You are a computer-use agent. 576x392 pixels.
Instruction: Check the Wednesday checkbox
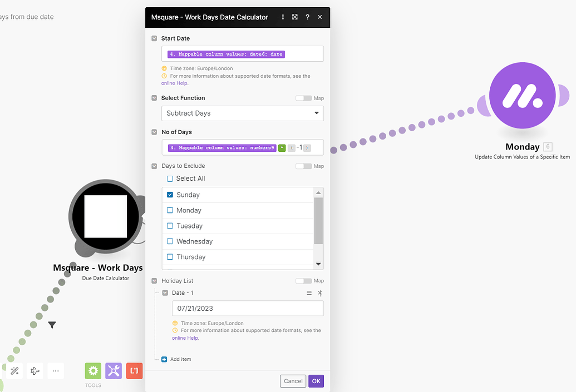tap(170, 241)
